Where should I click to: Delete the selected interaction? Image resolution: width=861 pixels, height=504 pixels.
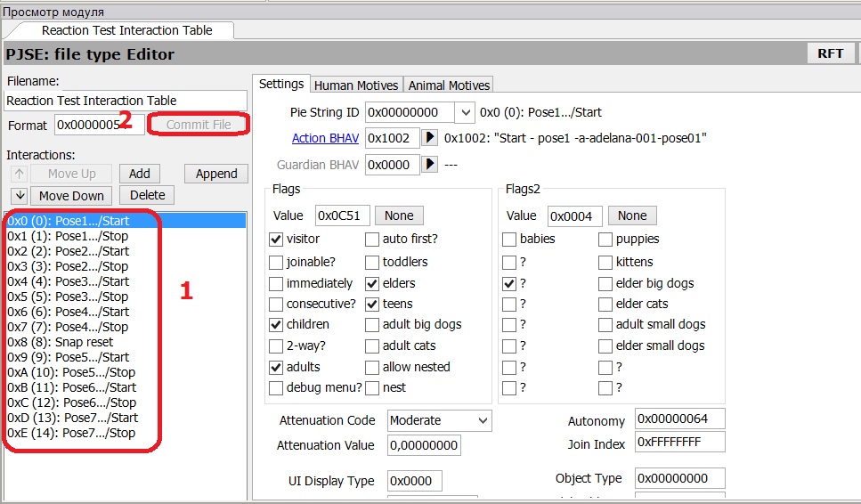(x=147, y=196)
